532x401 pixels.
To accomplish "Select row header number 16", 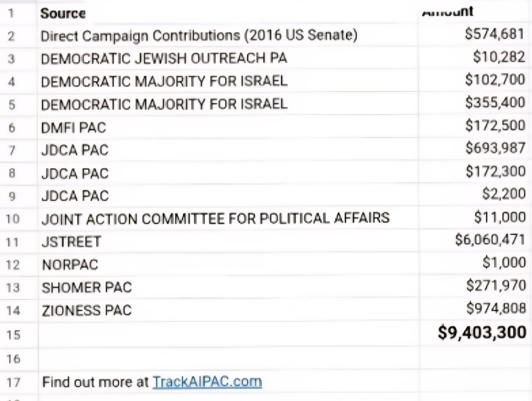I will pos(13,359).
